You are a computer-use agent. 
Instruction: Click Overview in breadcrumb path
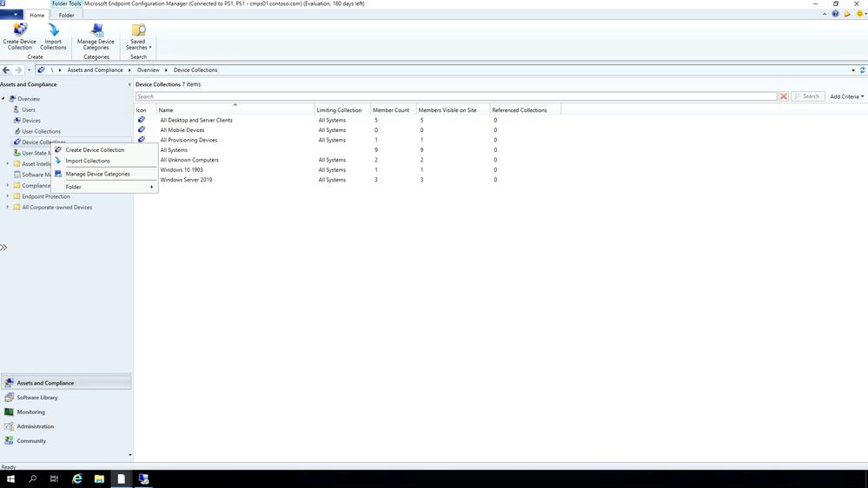pos(149,70)
